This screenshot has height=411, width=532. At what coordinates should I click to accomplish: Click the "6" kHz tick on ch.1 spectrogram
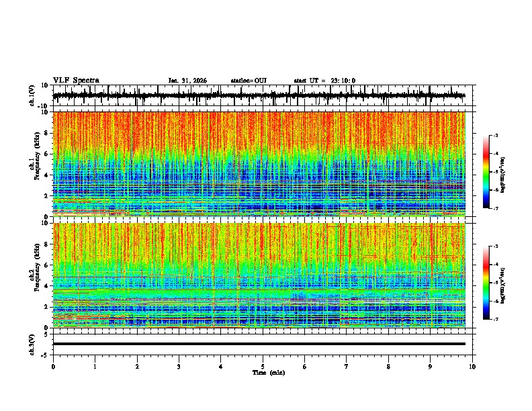(x=46, y=154)
